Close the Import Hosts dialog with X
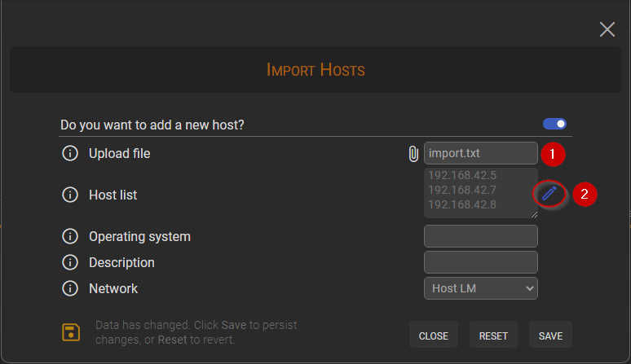This screenshot has width=631, height=364. click(x=607, y=29)
